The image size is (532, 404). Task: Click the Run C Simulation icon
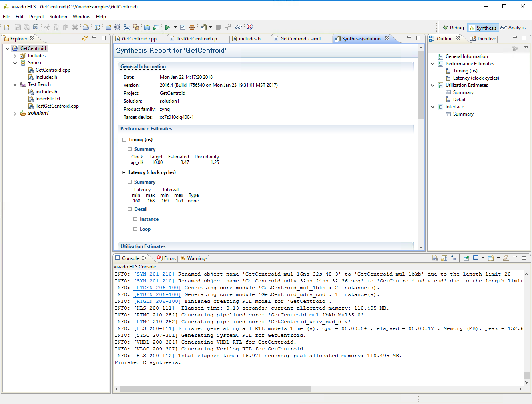click(157, 27)
